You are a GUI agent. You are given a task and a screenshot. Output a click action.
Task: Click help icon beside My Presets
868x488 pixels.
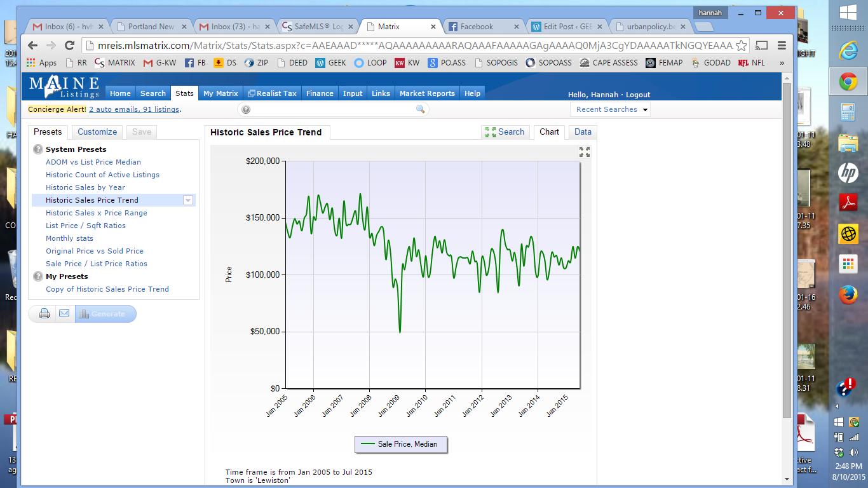(37, 276)
